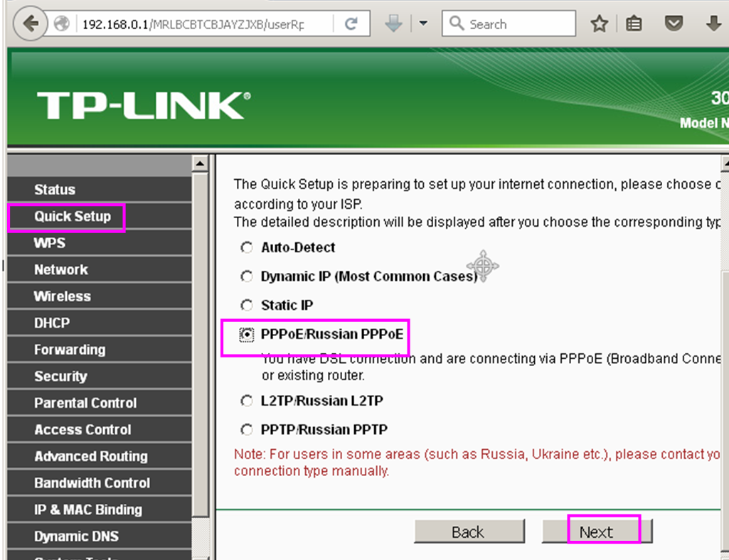Viewport: 729px width, 560px height.
Task: Select the L2TP/Russian L2TP radio option
Action: (x=246, y=401)
